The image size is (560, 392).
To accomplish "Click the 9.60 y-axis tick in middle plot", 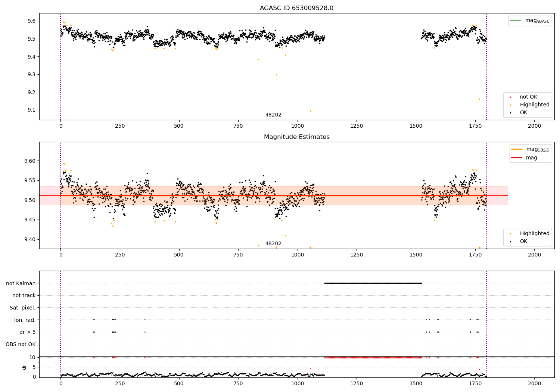I will 30,161.
